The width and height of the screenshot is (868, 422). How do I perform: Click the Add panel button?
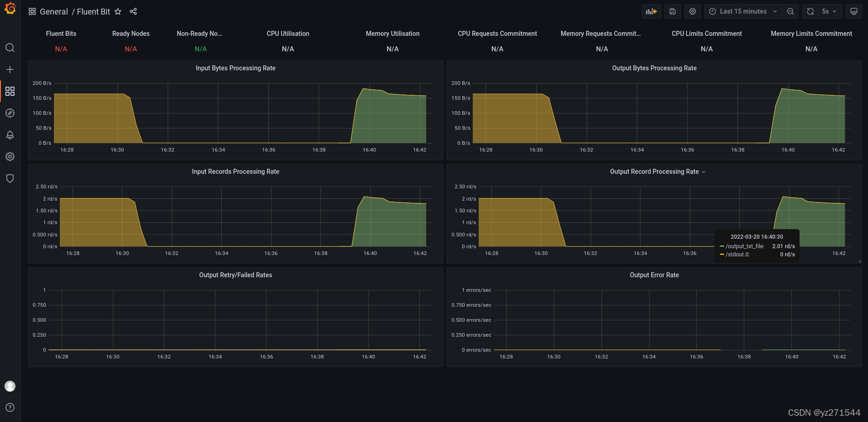651,11
